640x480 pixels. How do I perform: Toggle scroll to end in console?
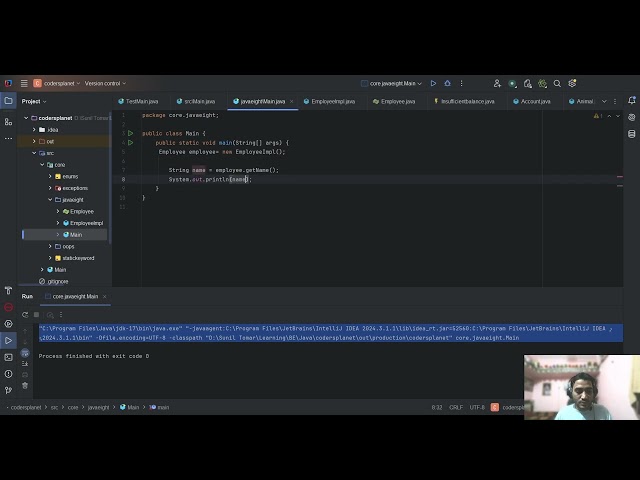[x=25, y=364]
